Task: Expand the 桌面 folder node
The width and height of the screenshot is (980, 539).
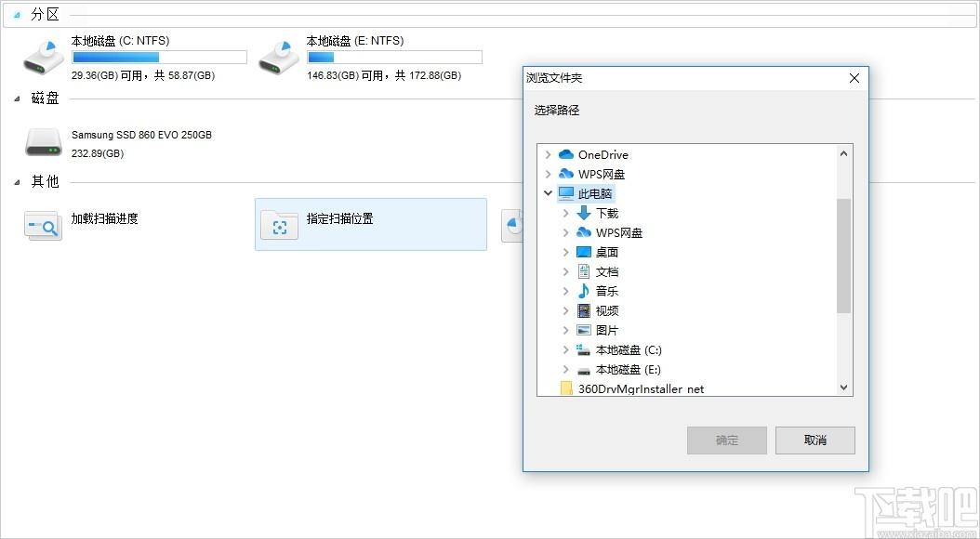Action: point(565,253)
